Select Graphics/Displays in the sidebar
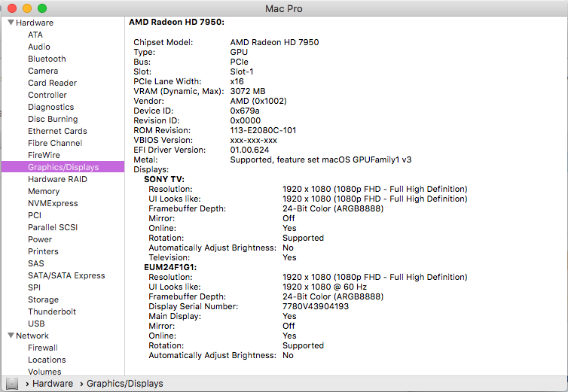568x392 pixels. coord(63,167)
